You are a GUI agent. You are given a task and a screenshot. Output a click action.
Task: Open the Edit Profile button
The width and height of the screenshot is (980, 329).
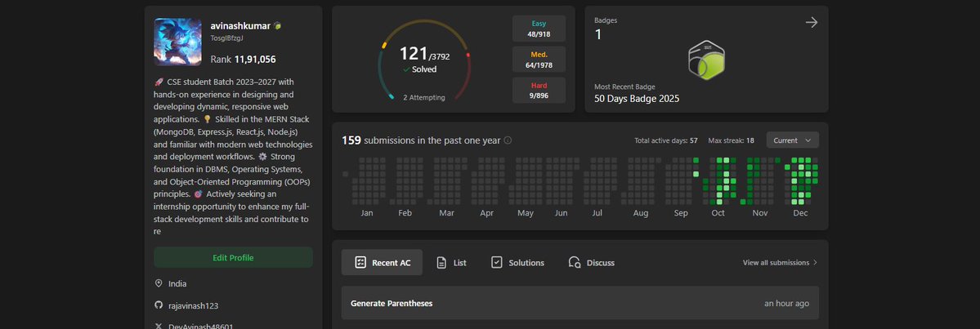coord(233,257)
